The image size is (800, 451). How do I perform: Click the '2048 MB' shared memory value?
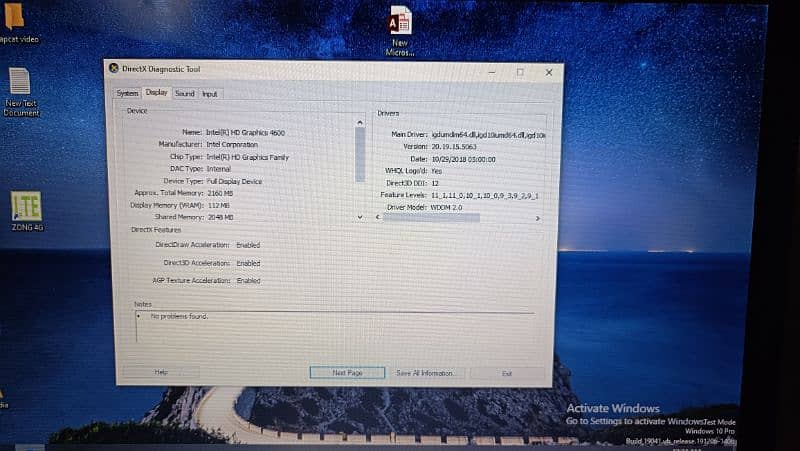220,217
